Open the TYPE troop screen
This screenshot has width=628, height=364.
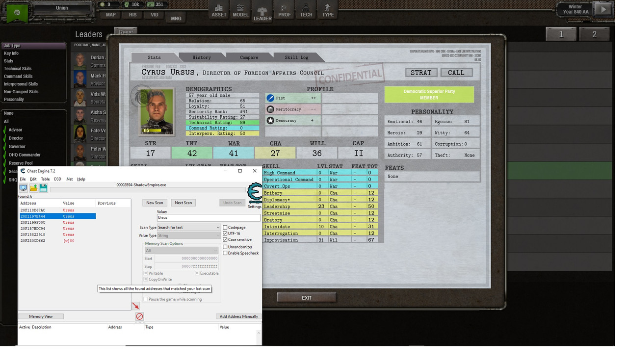click(x=328, y=10)
